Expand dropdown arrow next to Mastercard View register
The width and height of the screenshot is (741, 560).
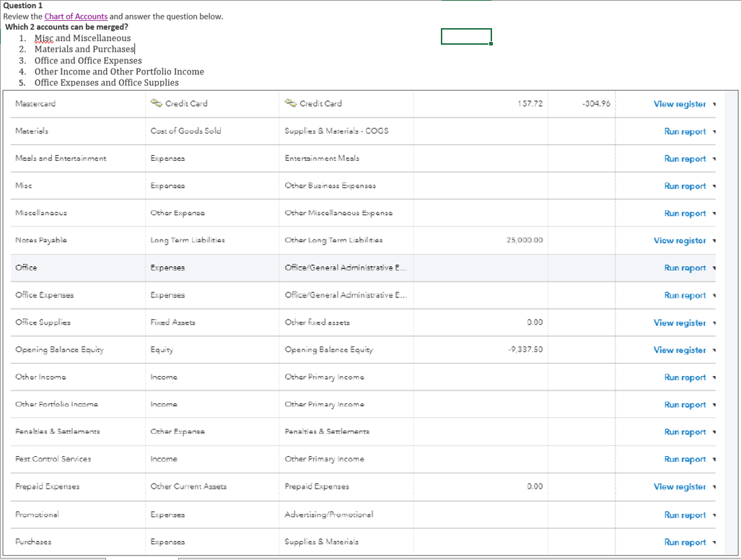(714, 104)
